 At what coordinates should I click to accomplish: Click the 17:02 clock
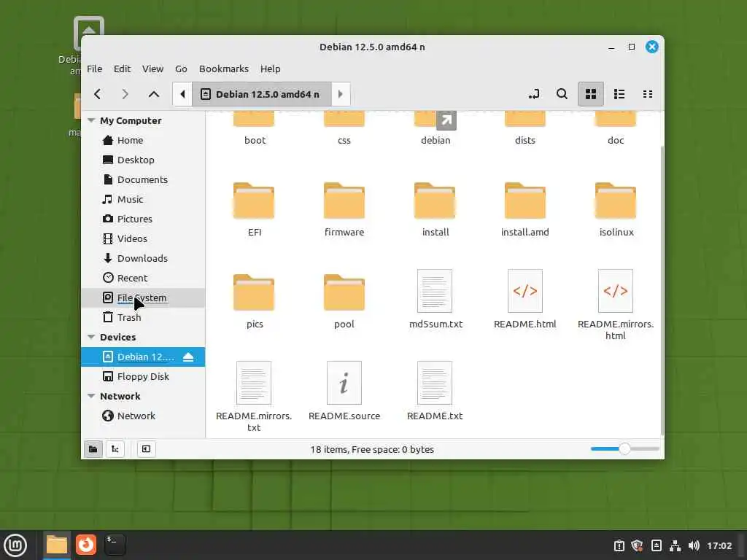click(x=719, y=545)
